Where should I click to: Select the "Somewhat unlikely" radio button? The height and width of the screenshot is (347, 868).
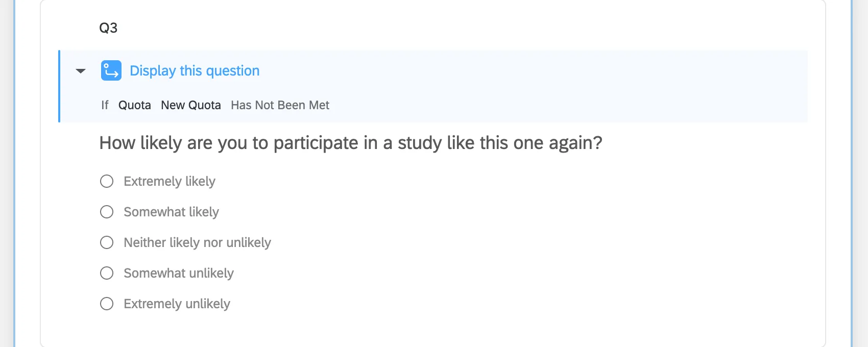(x=107, y=273)
